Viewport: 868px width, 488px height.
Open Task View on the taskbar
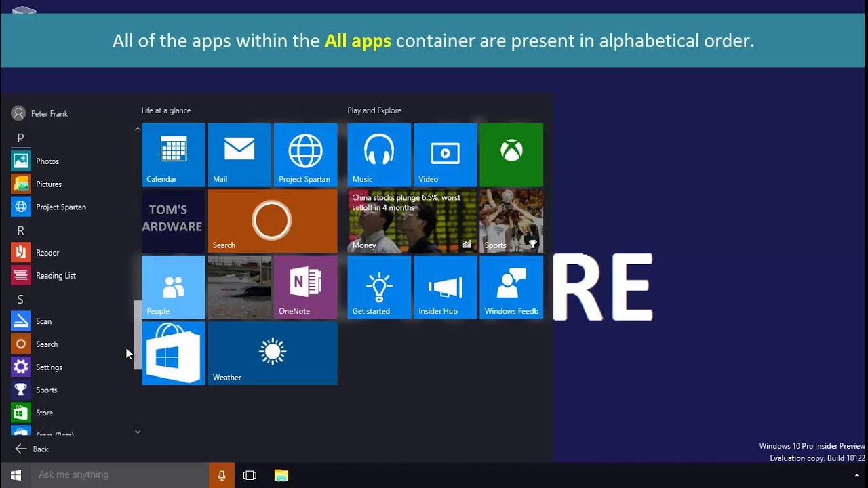pos(250,475)
